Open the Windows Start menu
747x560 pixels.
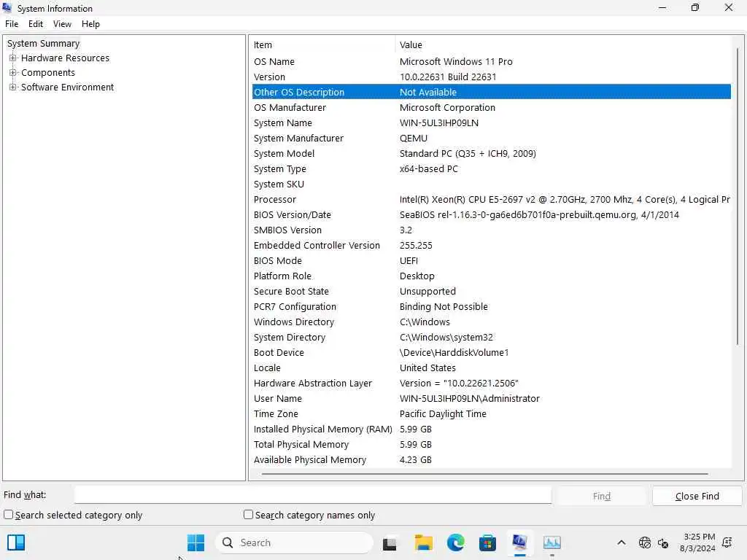pyautogui.click(x=196, y=542)
